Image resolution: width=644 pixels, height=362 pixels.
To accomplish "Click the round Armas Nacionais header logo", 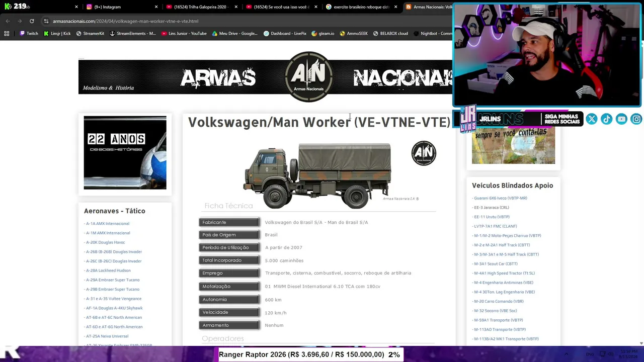I will tap(308, 77).
